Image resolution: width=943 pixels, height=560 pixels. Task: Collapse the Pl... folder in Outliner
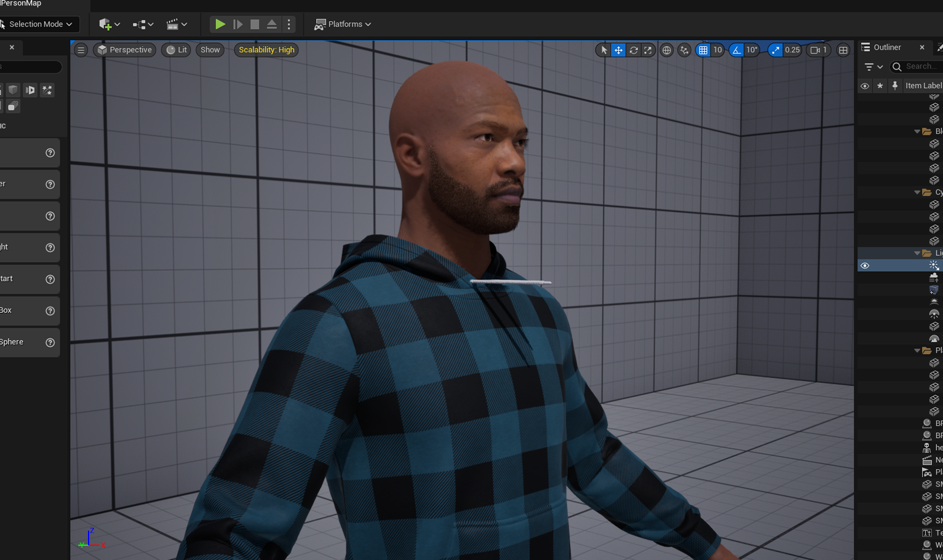pos(917,350)
